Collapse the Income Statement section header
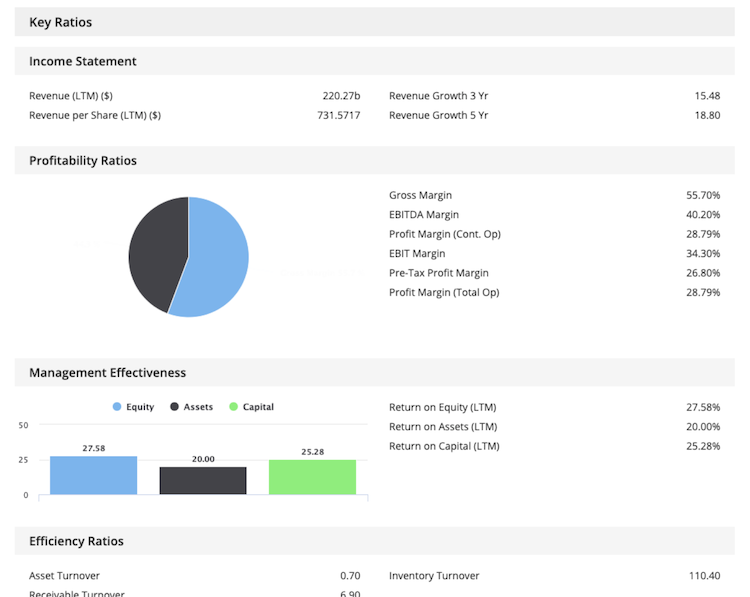The width and height of the screenshot is (750, 597). (x=83, y=61)
